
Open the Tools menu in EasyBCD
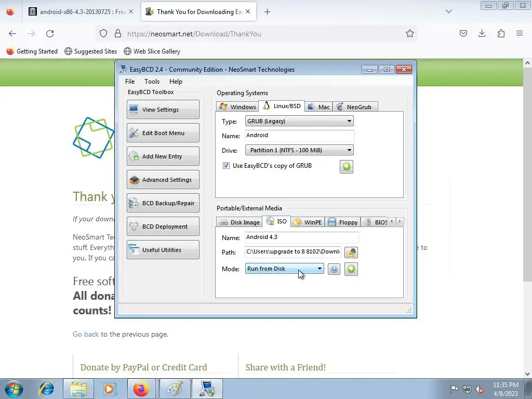coord(152,82)
